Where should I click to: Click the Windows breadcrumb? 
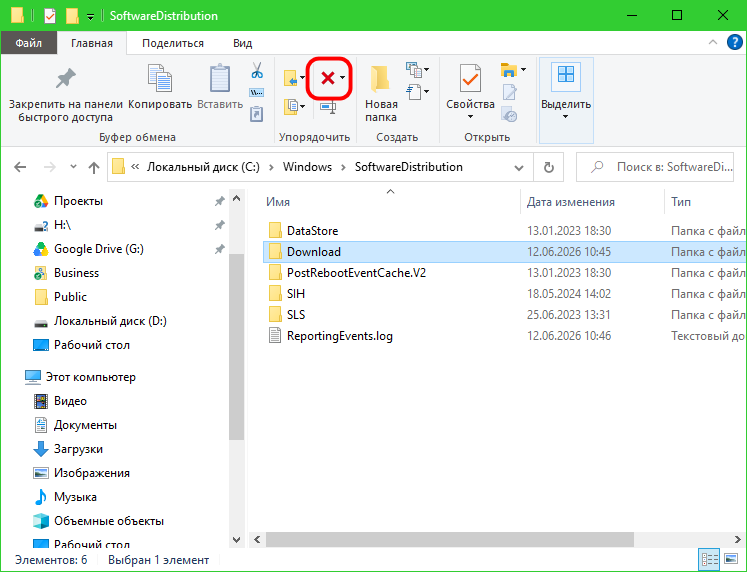click(x=307, y=167)
